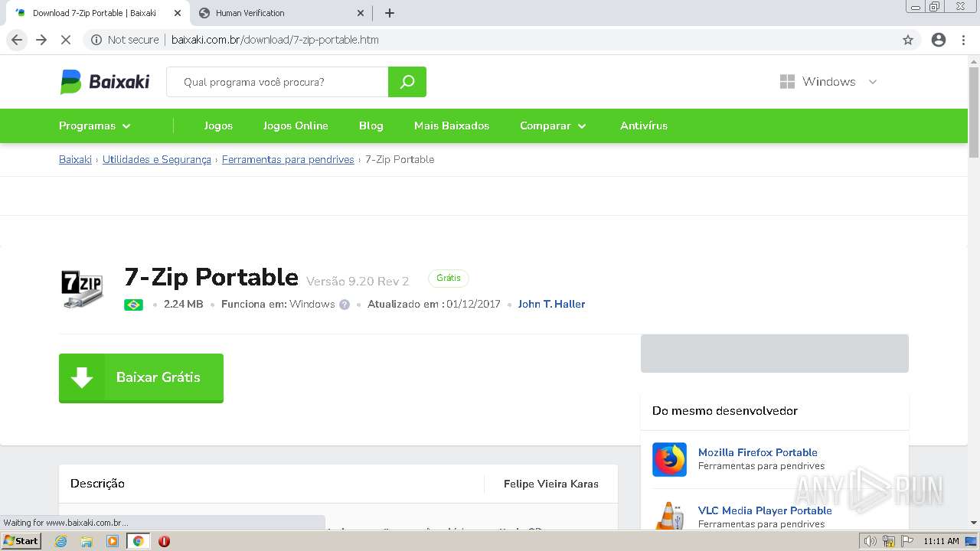
Task: Click the search field 'Qual programa você procura?'
Action: pos(277,82)
